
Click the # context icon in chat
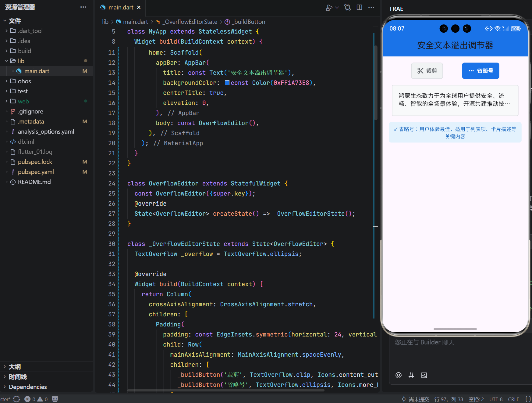click(411, 375)
